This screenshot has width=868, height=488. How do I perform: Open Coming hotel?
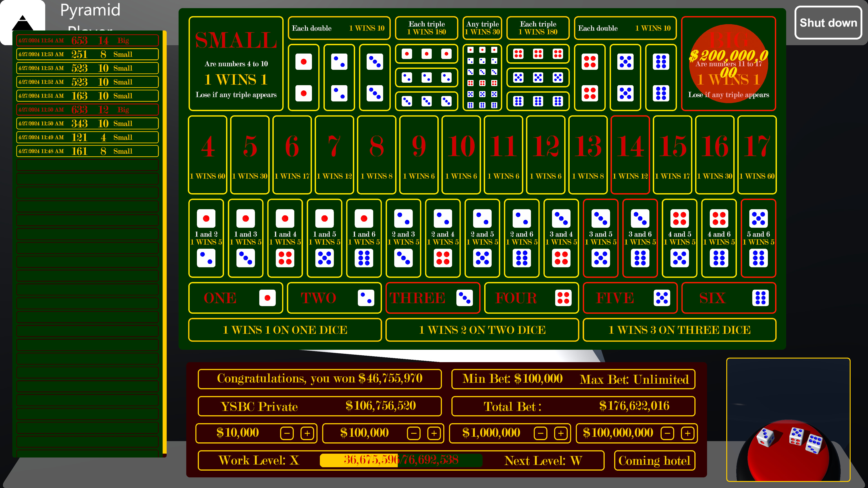(x=654, y=460)
